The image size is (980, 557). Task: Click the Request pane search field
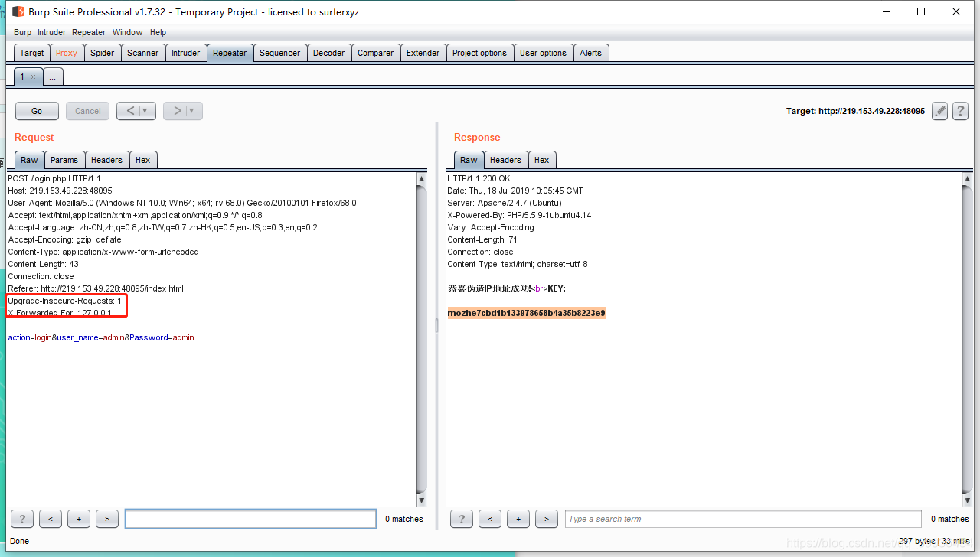[250, 519]
